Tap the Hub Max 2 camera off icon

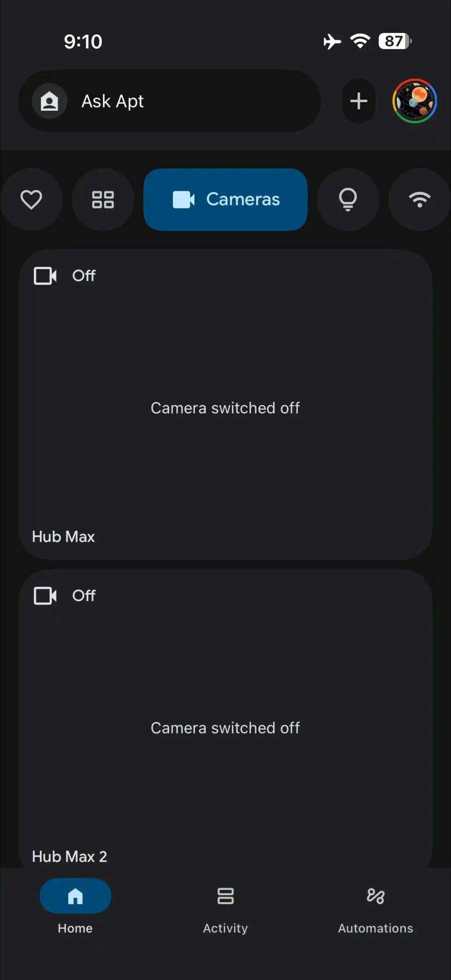(x=45, y=596)
